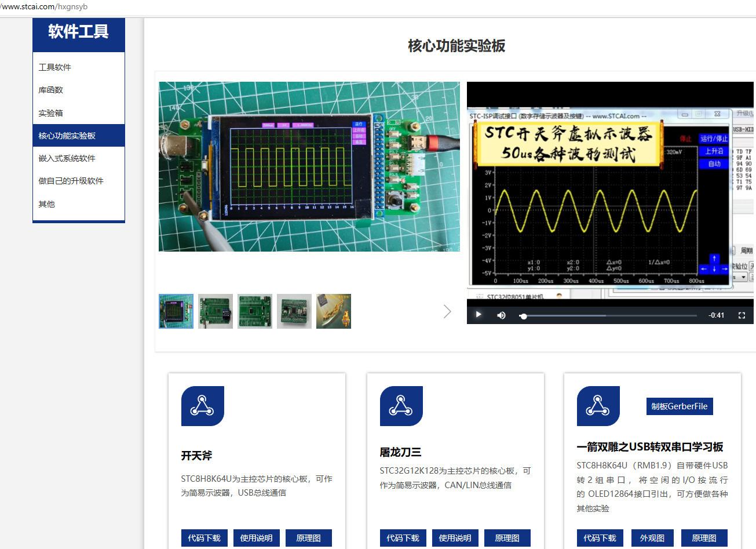
Task: Click the main oscilloscope board photo
Action: [x=309, y=166]
